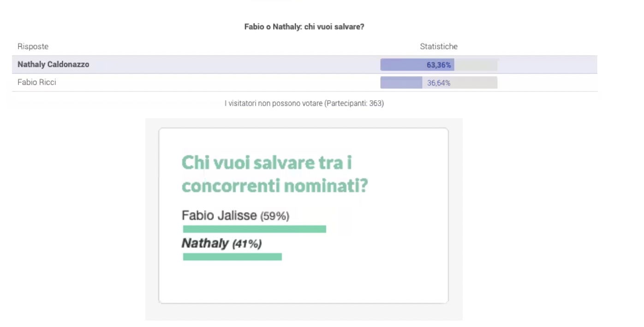Click the green bar under Nathaly

tap(233, 257)
